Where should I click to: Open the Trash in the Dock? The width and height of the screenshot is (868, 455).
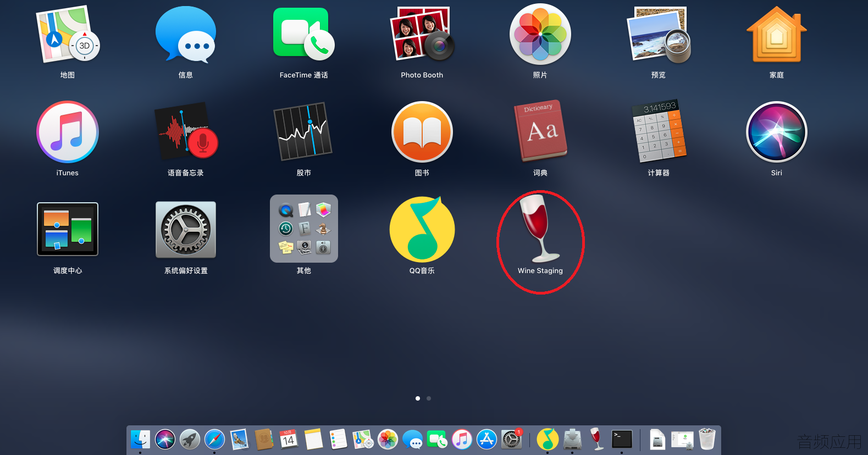click(x=707, y=439)
